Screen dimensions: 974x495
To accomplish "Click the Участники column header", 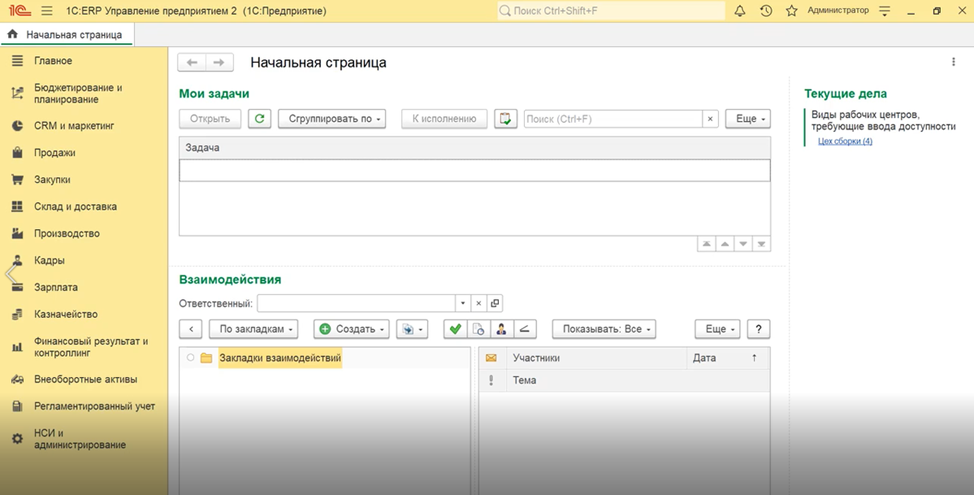I will click(596, 358).
